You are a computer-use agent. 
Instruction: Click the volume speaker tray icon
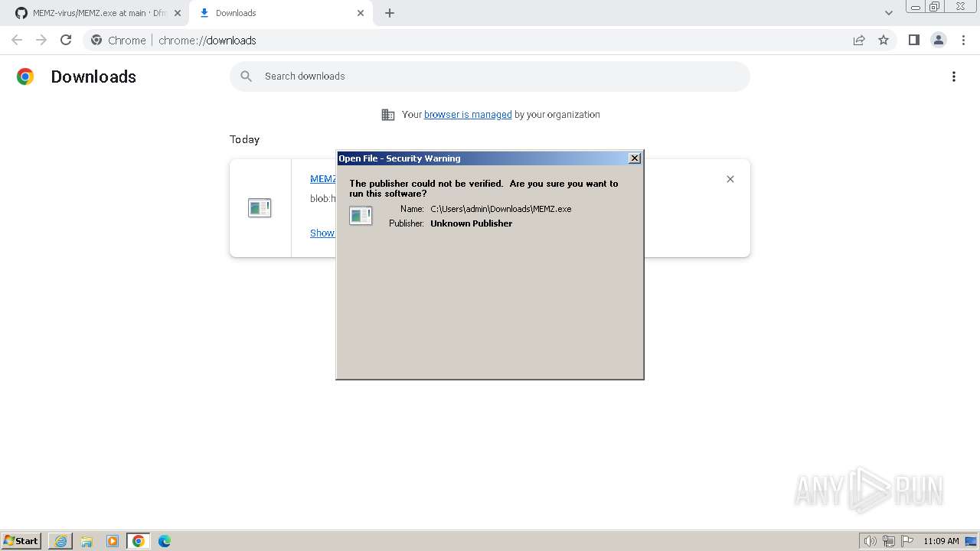(870, 541)
